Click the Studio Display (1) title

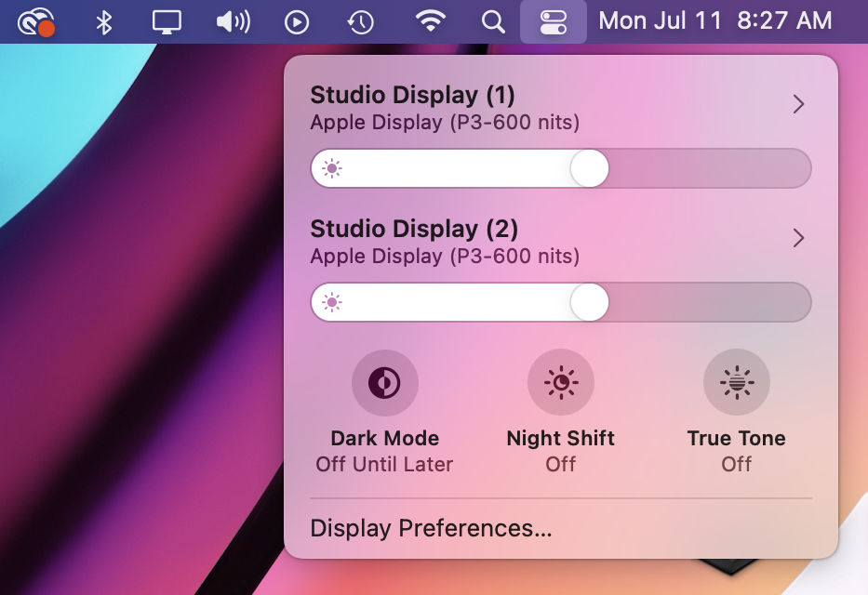point(412,95)
